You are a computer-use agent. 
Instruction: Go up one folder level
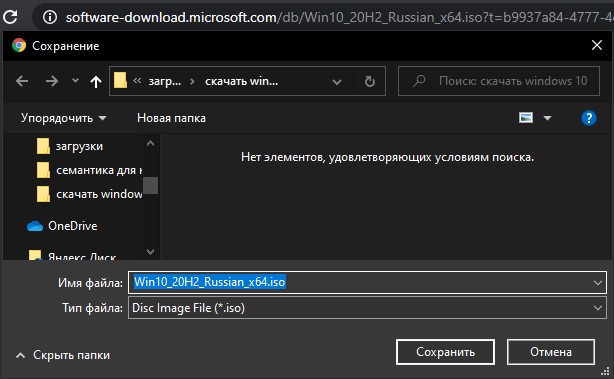tap(96, 81)
